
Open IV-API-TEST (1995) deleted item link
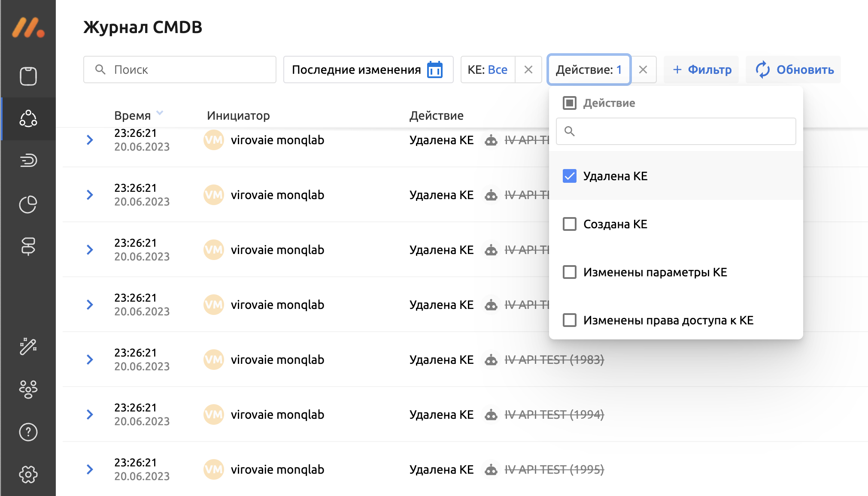[554, 469]
